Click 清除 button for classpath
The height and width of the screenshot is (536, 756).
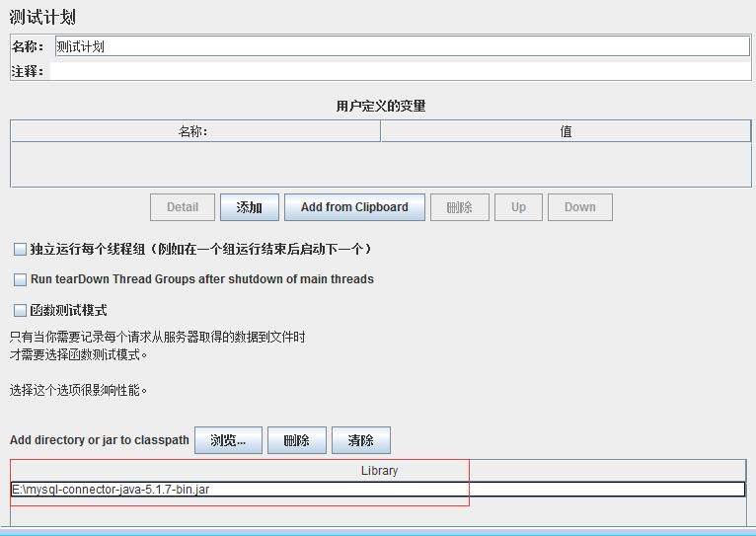click(x=360, y=440)
